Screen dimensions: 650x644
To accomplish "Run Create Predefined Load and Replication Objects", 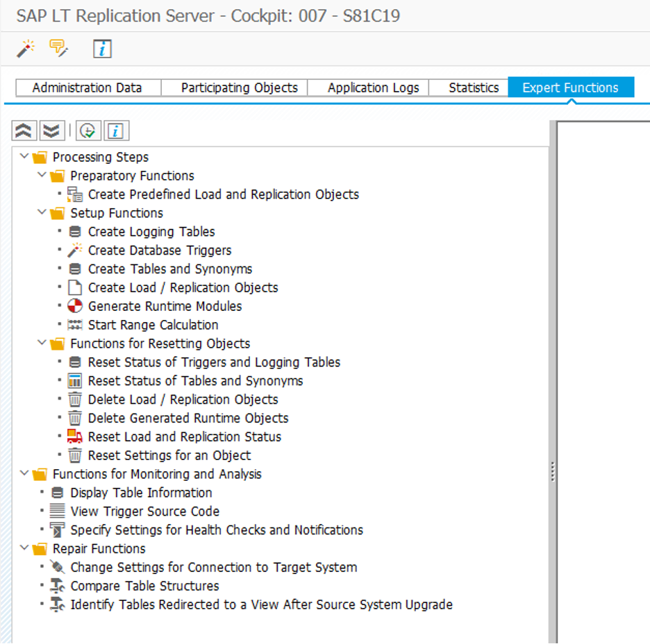I will [x=224, y=194].
